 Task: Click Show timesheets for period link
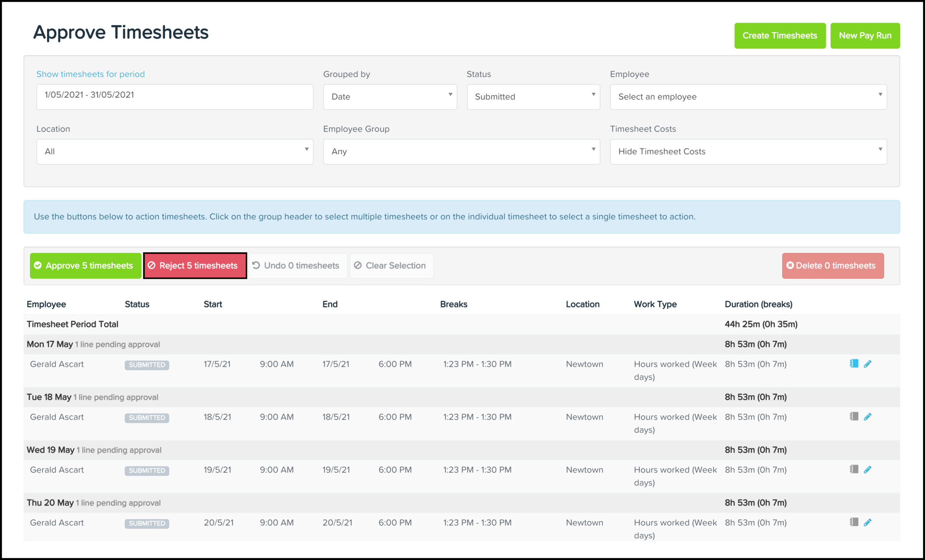pyautogui.click(x=91, y=74)
